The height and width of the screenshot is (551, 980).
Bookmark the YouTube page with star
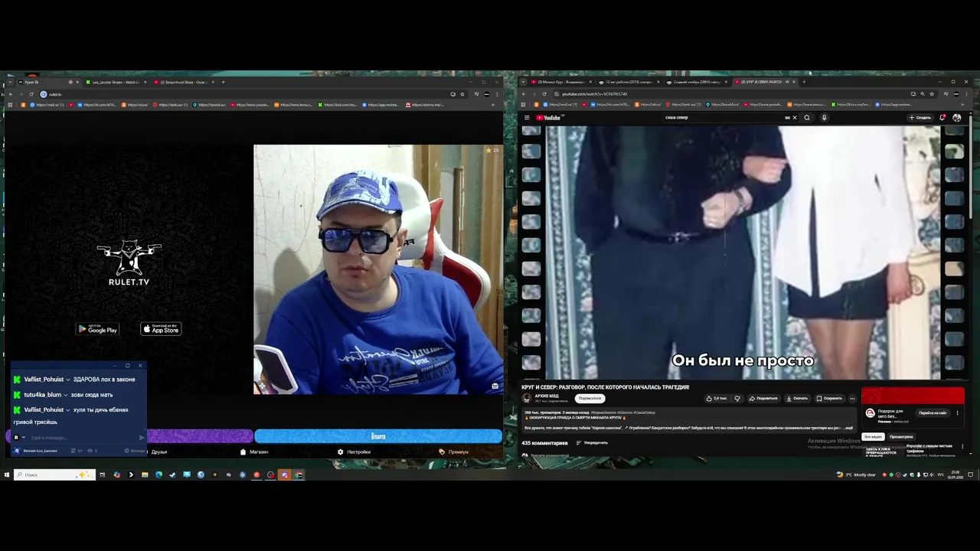click(x=932, y=94)
